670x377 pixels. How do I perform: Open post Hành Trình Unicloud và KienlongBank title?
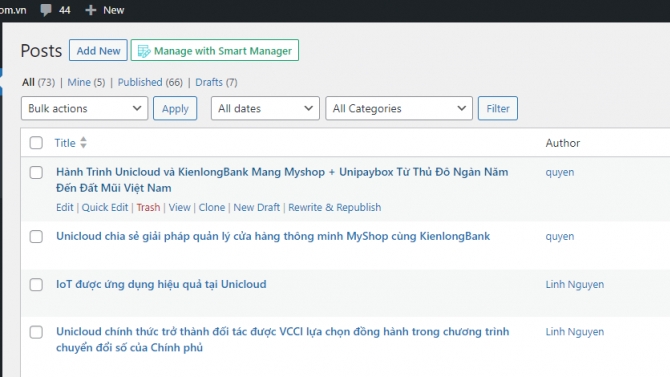tap(282, 180)
